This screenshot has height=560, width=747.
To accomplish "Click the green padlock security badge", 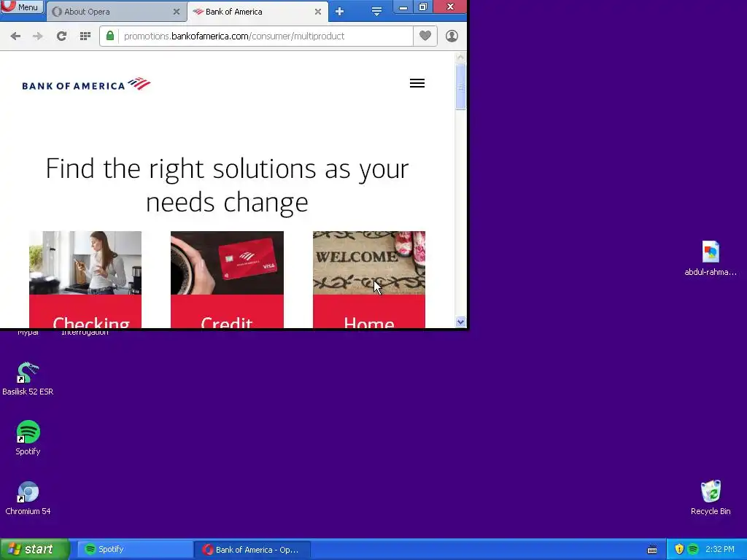I will tap(110, 36).
